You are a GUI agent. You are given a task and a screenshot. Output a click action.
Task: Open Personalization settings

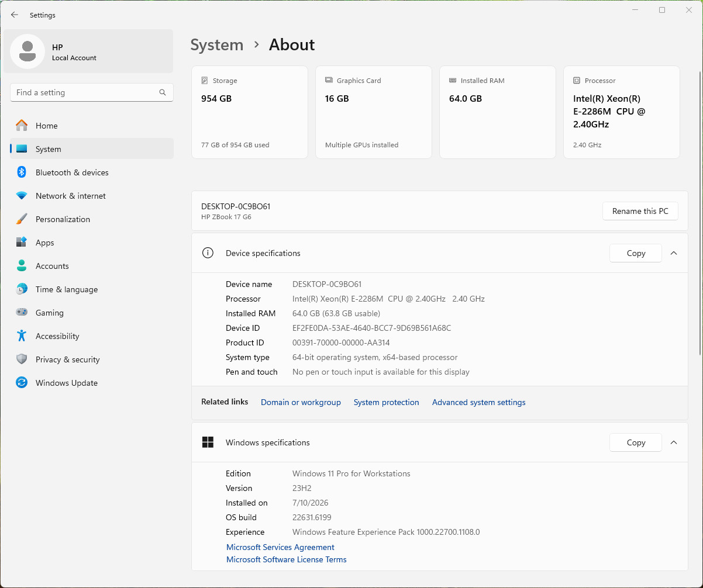(x=92, y=219)
